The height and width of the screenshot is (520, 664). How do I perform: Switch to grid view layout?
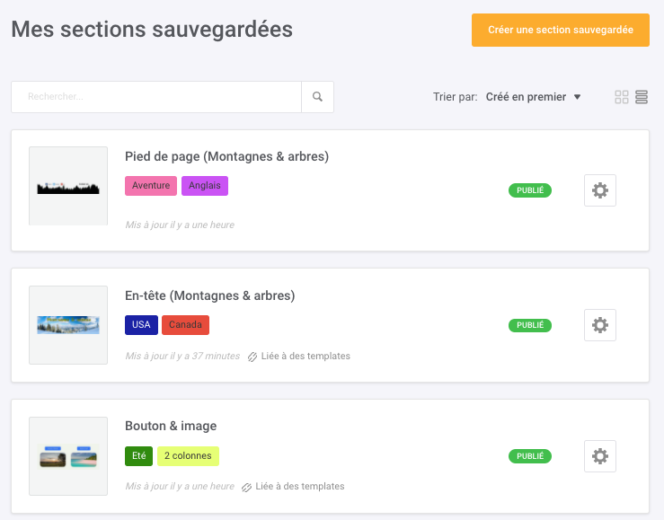pyautogui.click(x=622, y=97)
